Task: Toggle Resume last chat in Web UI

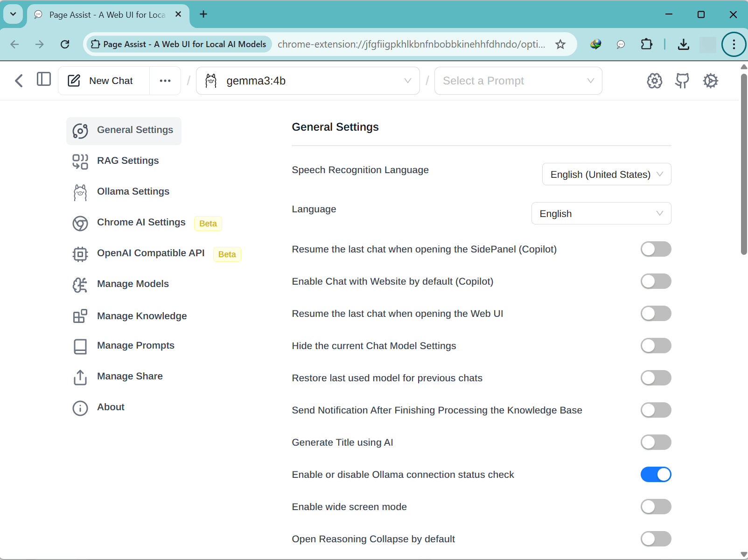Action: click(656, 314)
